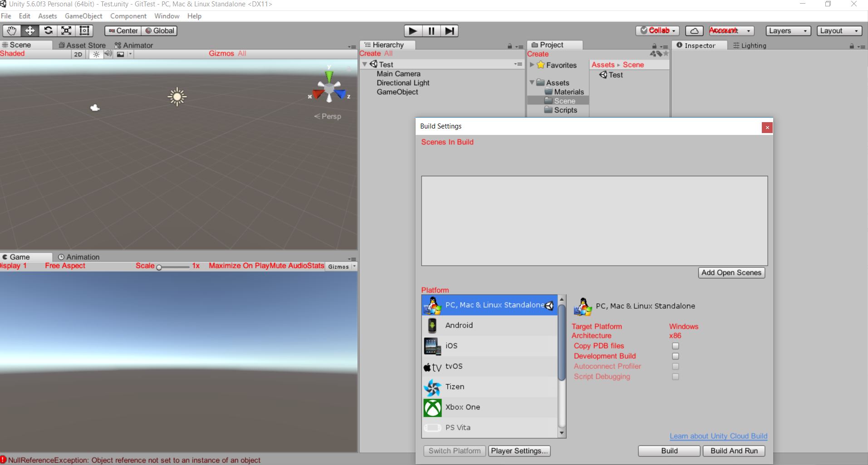Open the Layers dropdown
Viewport: 868px width, 465px height.
pyautogui.click(x=788, y=31)
